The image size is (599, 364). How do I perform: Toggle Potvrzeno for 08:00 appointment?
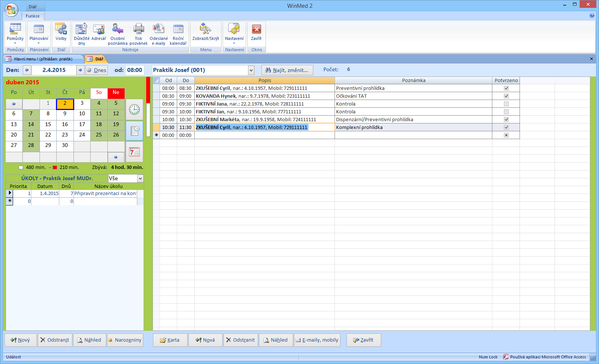click(506, 88)
